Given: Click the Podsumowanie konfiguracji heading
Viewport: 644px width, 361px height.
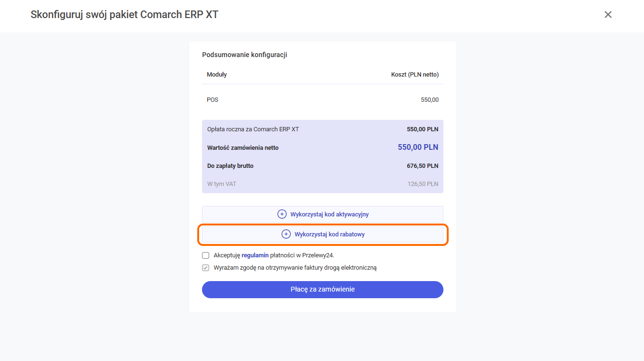Looking at the screenshot, I should [244, 55].
